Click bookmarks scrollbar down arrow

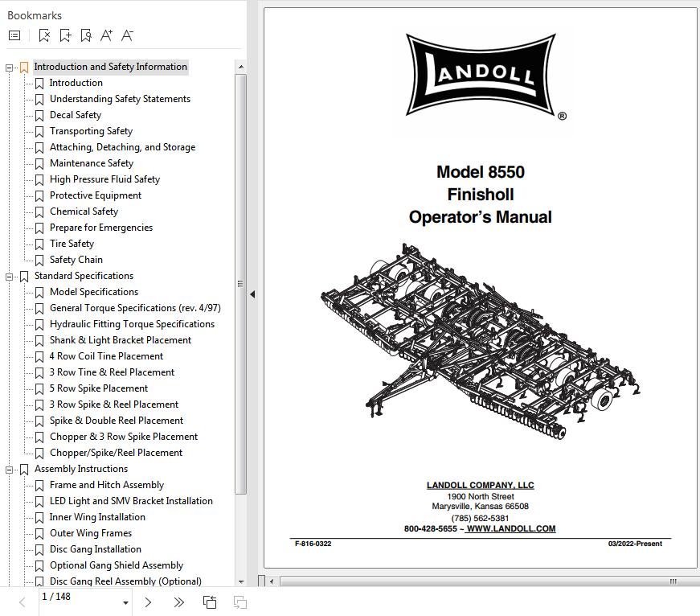(x=241, y=581)
